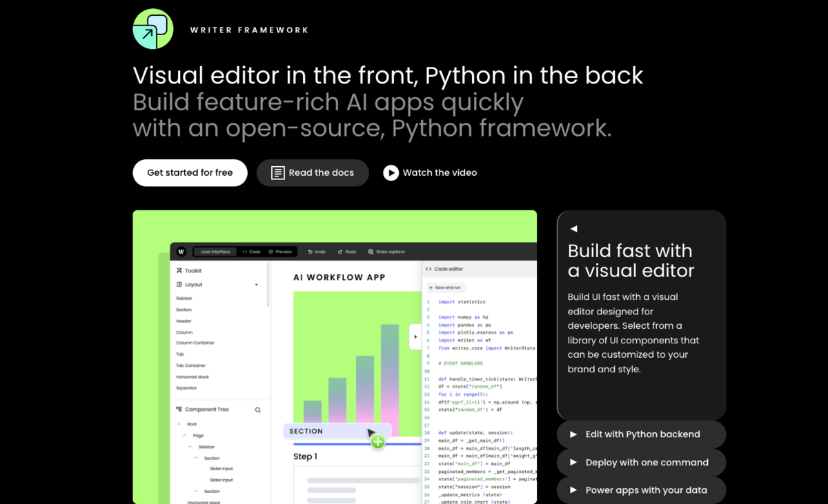This screenshot has width=828, height=504.
Task: Click the dragged SECTION chip
Action: coord(337,431)
